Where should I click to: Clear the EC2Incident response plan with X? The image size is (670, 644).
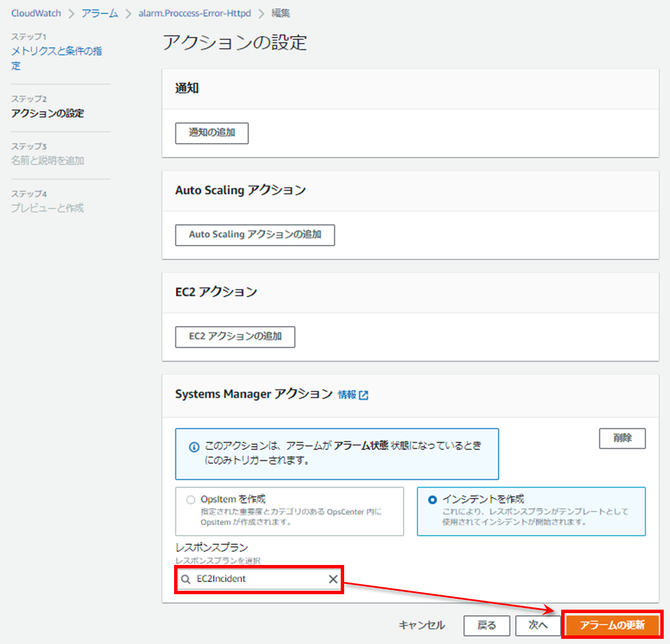(333, 579)
